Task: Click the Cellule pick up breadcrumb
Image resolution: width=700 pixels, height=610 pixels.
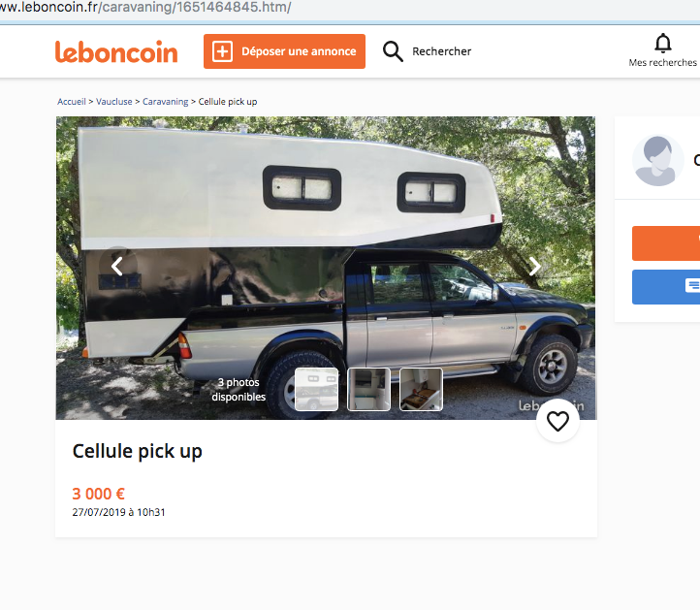Action: (x=228, y=102)
